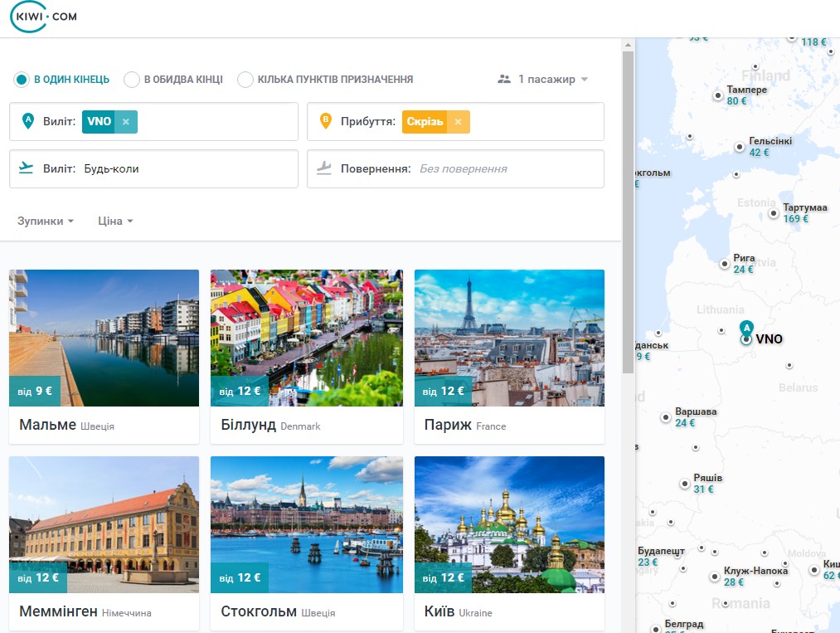This screenshot has height=633, width=840.
Task: Click the від 9 € price badge
Action: pyautogui.click(x=35, y=392)
